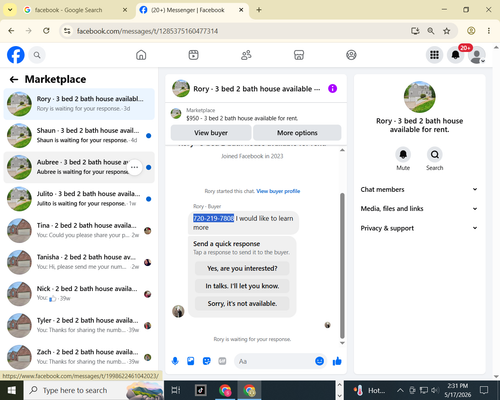
Task: Open the browser zoom magnifier icon
Action: (x=431, y=31)
